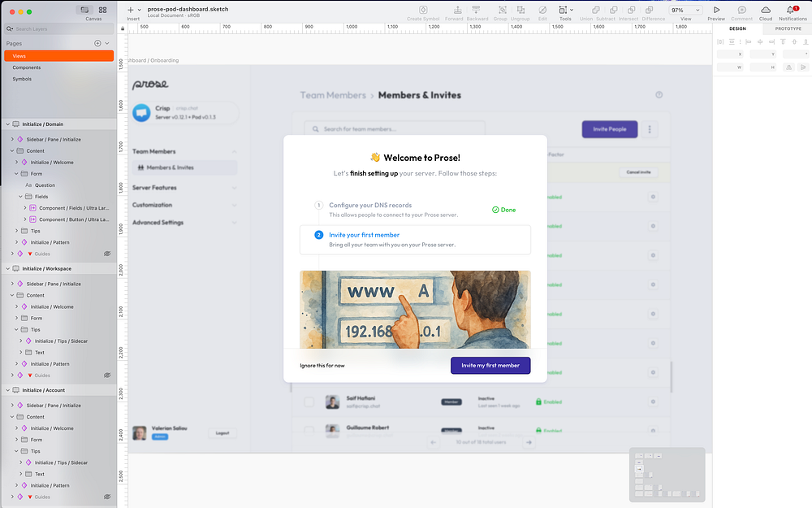The width and height of the screenshot is (812, 508).
Task: Open the 97% zoom dropdown
Action: pos(685,10)
